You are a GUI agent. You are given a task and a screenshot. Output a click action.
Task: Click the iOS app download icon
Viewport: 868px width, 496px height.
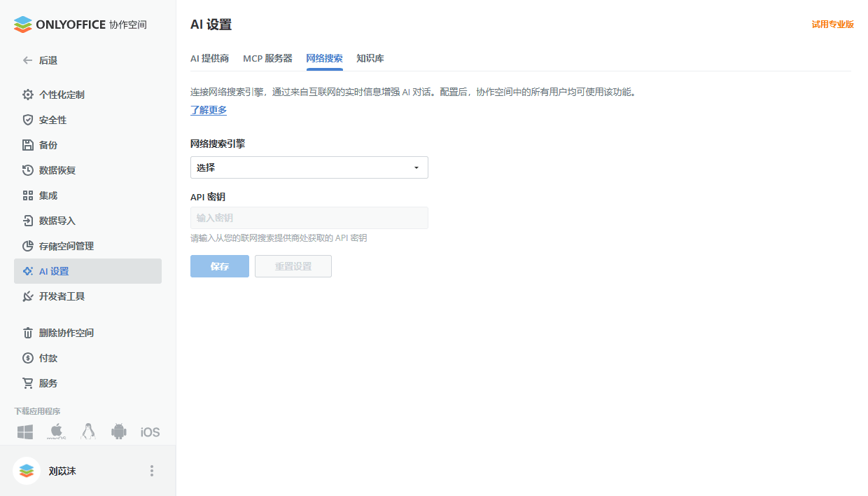[149, 432]
